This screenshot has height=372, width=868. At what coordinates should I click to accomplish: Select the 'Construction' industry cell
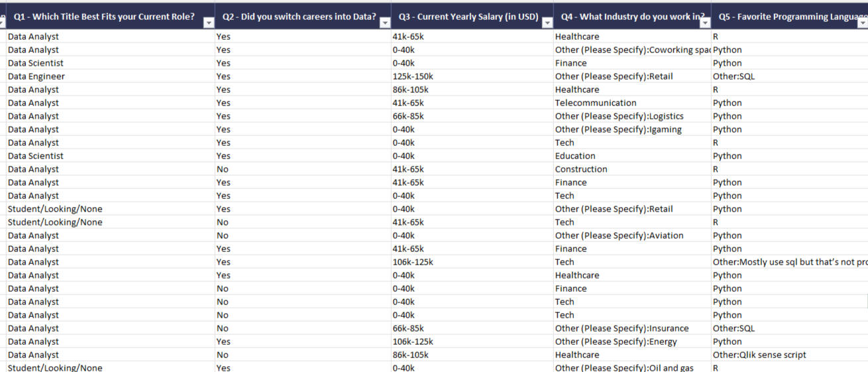click(x=580, y=169)
